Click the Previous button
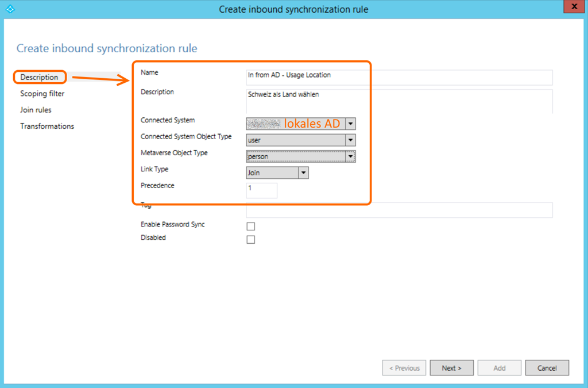The image size is (588, 388). tap(404, 368)
